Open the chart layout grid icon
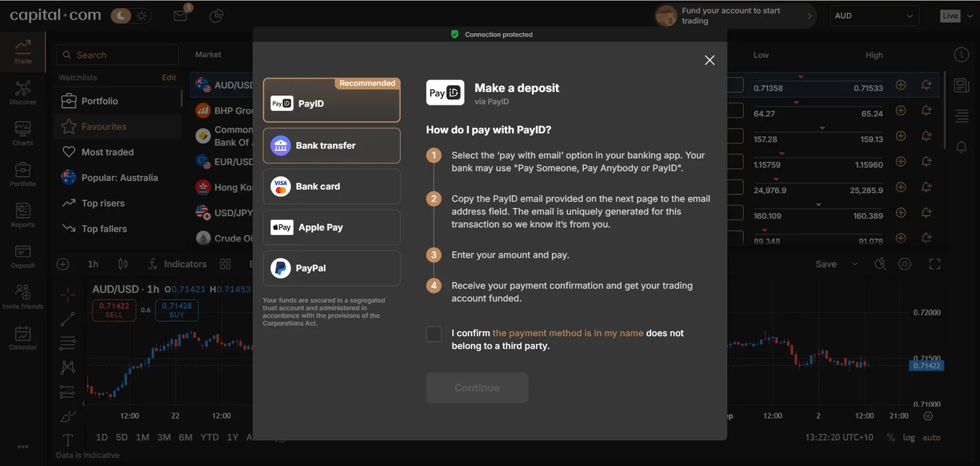 225,264
